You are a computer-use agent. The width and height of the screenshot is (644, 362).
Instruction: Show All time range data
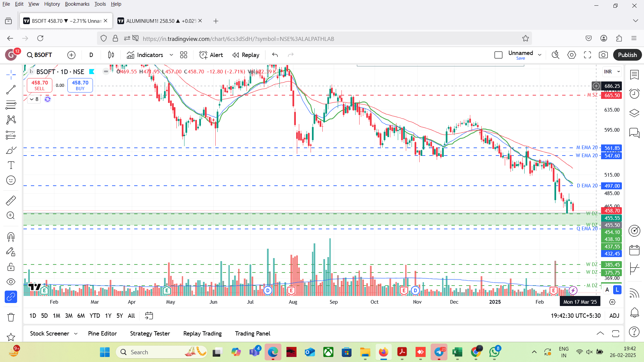coord(131,316)
